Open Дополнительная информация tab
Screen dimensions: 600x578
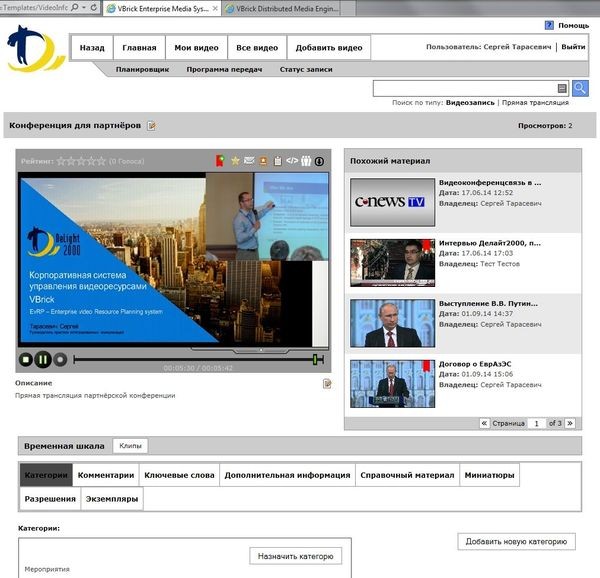coord(287,475)
